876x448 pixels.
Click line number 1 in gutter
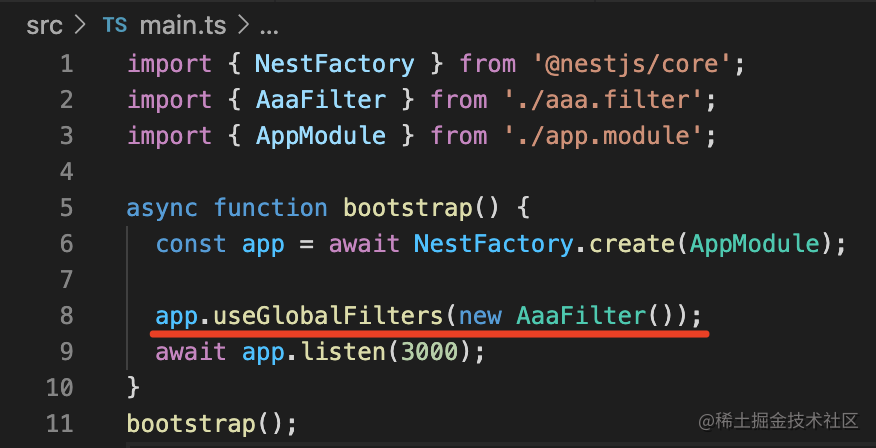click(x=66, y=64)
